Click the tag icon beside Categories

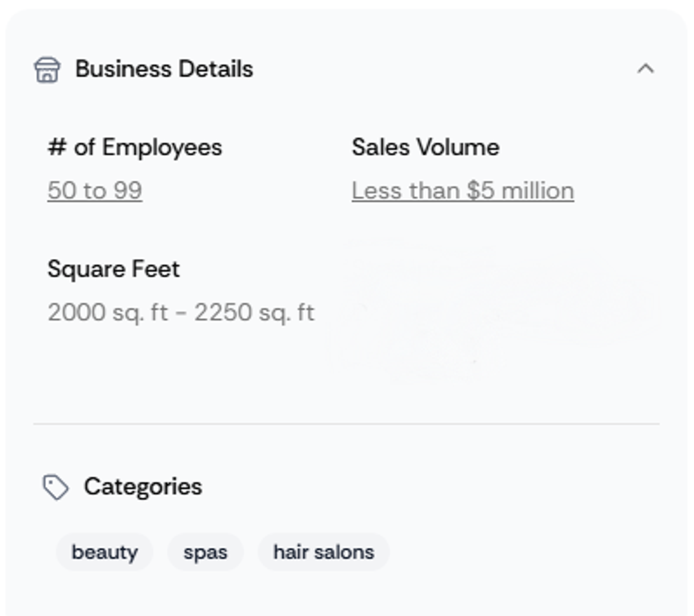point(55,487)
